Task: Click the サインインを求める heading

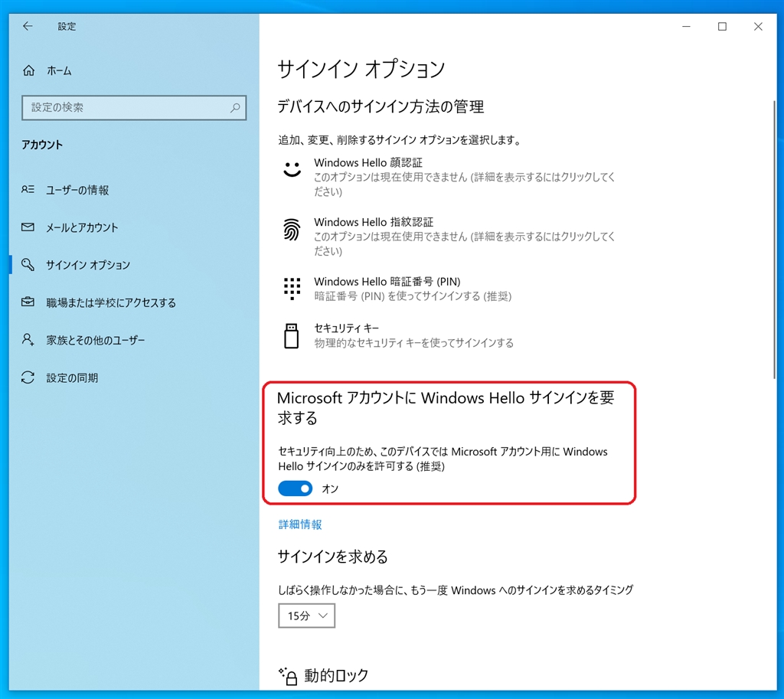Action: pyautogui.click(x=332, y=557)
